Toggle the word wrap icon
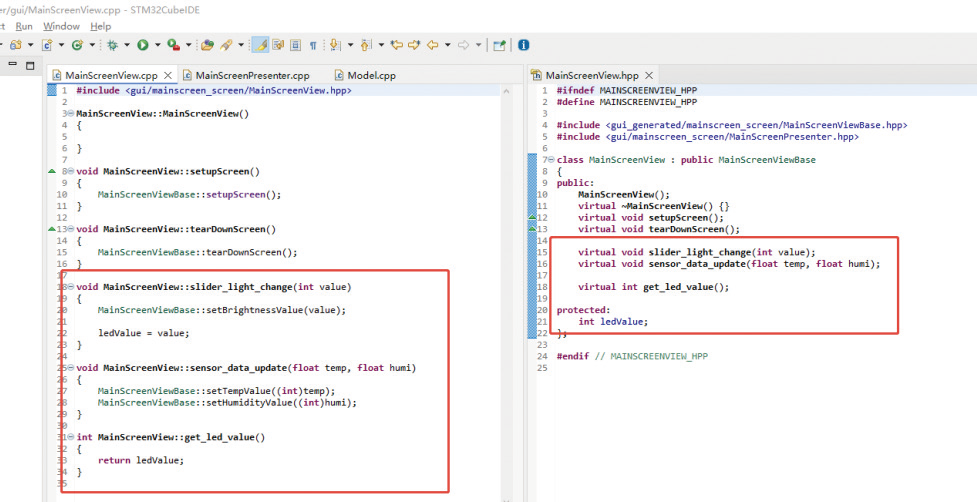 tap(279, 45)
